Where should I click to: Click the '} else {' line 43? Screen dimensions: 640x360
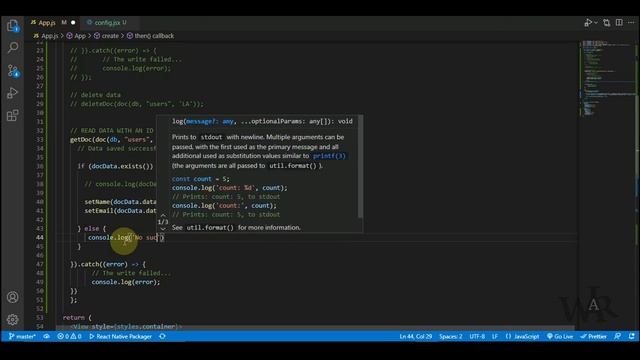coord(91,229)
